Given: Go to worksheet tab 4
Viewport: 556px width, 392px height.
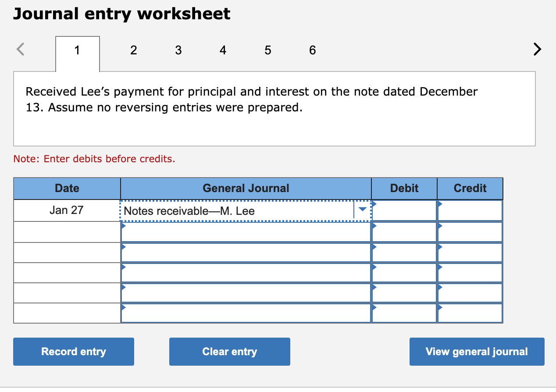Looking at the screenshot, I should click(x=223, y=50).
